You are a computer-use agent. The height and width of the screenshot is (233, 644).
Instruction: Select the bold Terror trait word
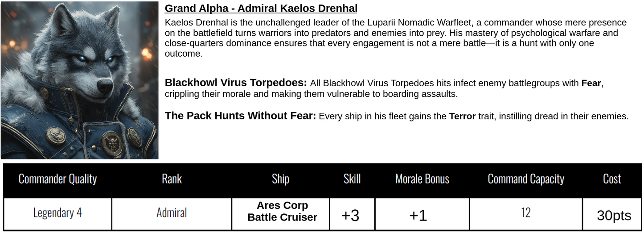[462, 116]
